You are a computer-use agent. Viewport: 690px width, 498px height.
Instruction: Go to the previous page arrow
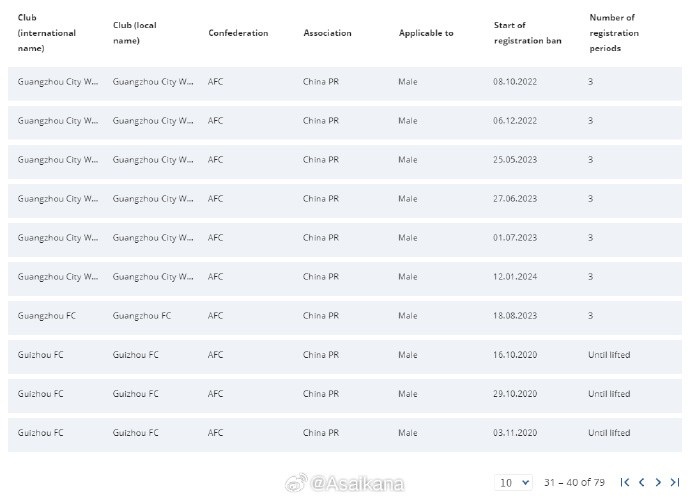(642, 482)
